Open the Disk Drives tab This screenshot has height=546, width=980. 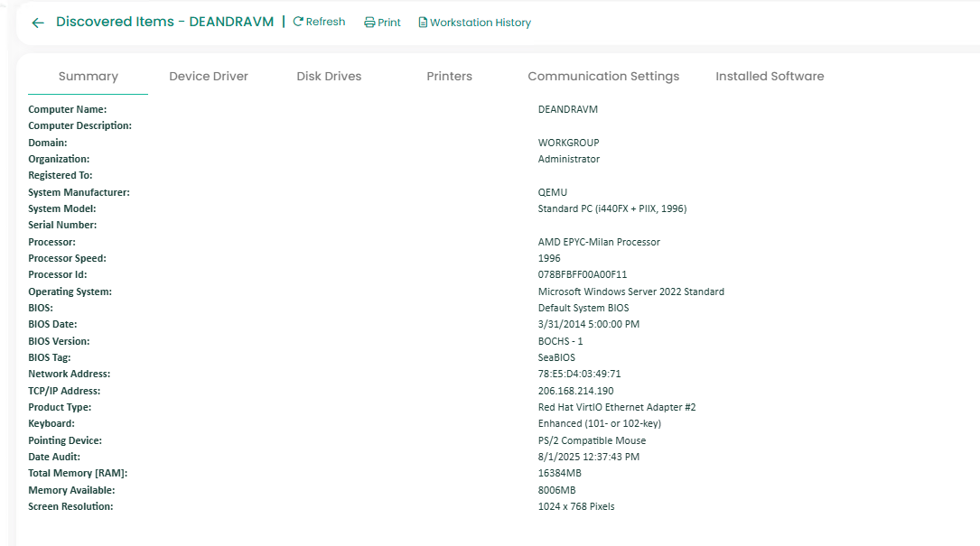pos(329,77)
